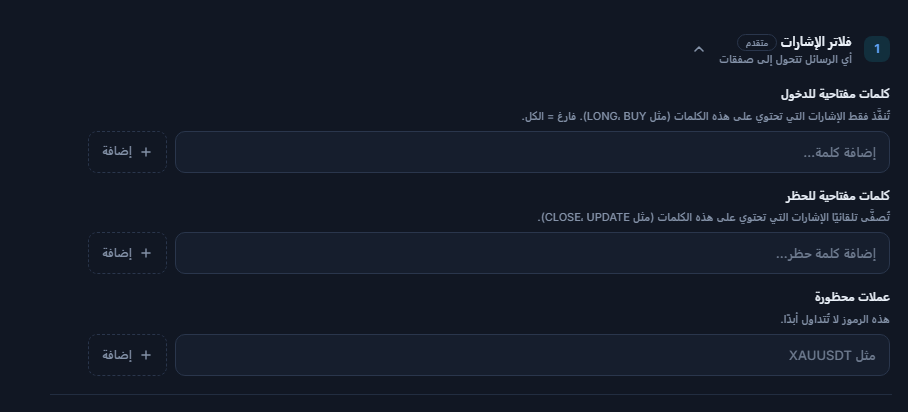Screen dimensions: 908x412
Task: Click the إضافة button text for banned coins
Action: [117, 355]
